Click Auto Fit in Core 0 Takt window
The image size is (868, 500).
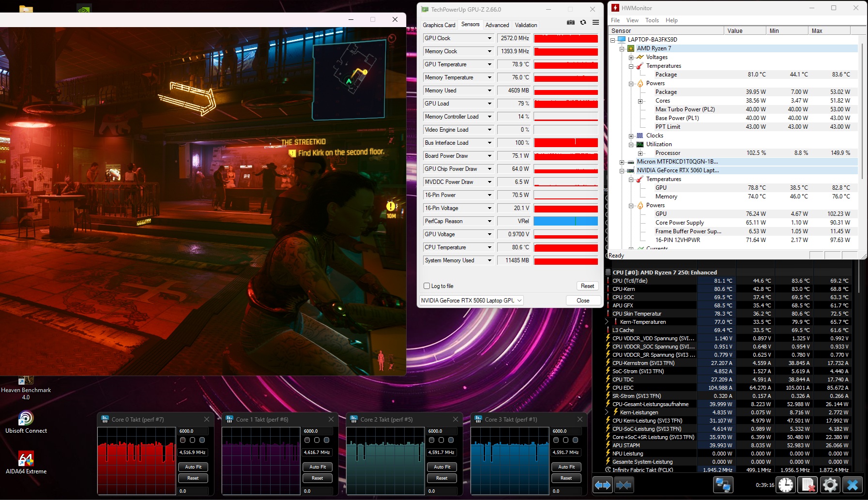193,467
